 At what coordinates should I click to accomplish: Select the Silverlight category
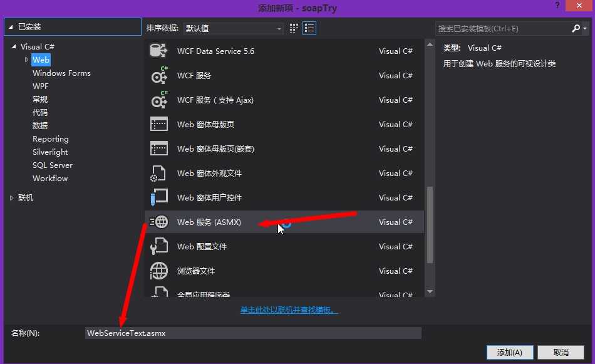tap(50, 152)
